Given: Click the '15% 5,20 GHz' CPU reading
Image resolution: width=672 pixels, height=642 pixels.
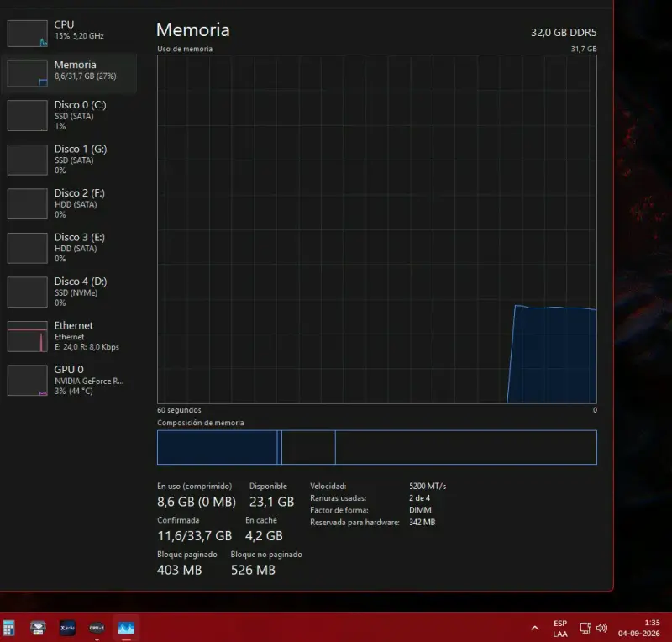Looking at the screenshot, I should 79,36.
